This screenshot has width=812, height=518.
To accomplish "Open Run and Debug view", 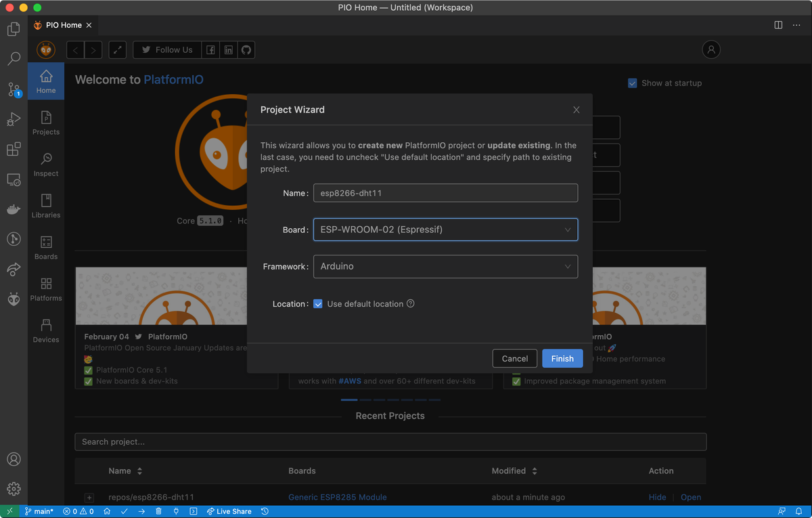I will 14,119.
